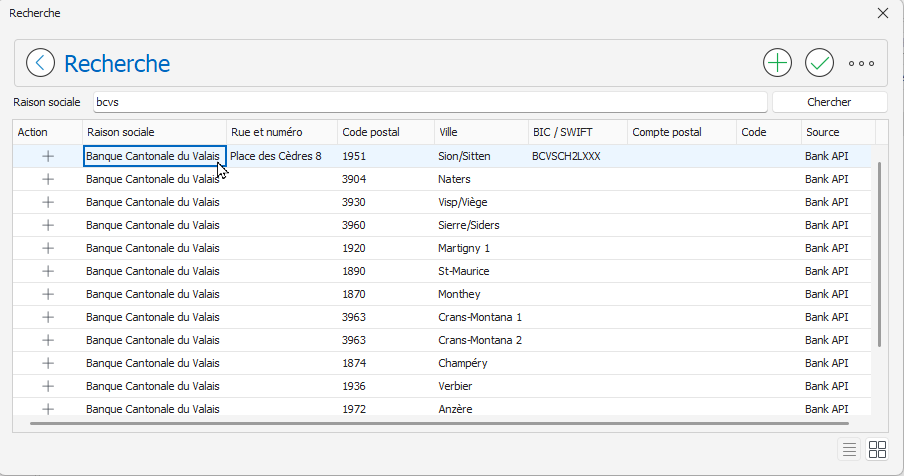The width and height of the screenshot is (904, 476).
Task: Click the vertical scrollbar of results table
Action: pyautogui.click(x=879, y=254)
